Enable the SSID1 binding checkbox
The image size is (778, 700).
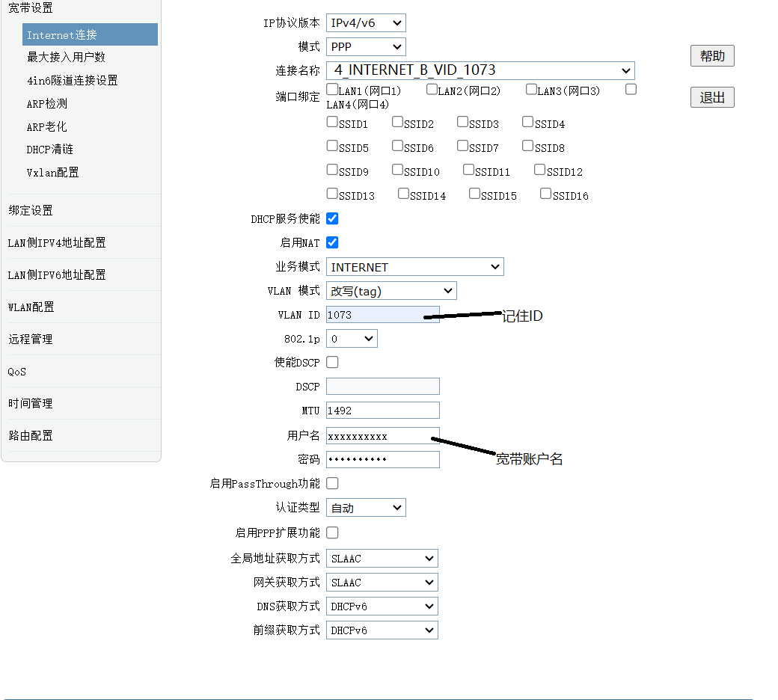[332, 122]
